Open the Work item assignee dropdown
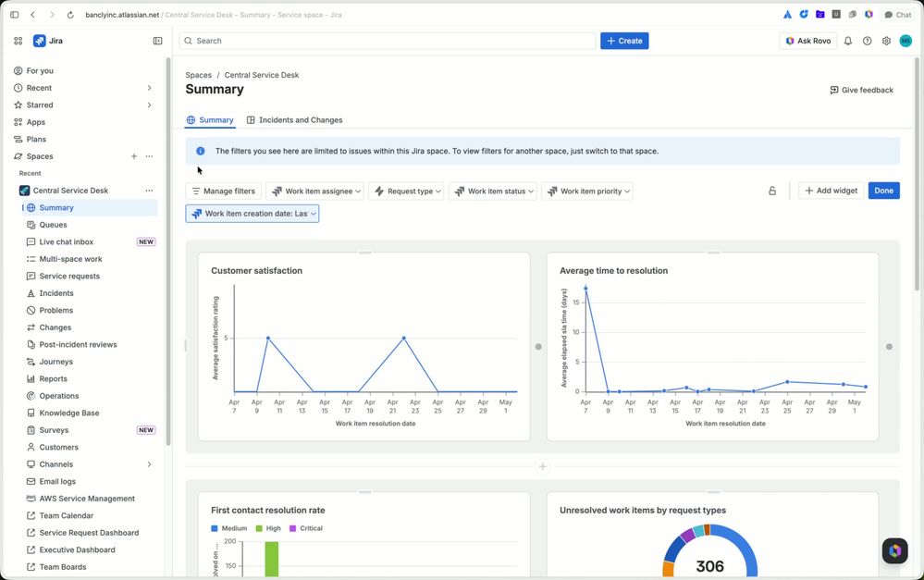 [x=314, y=191]
